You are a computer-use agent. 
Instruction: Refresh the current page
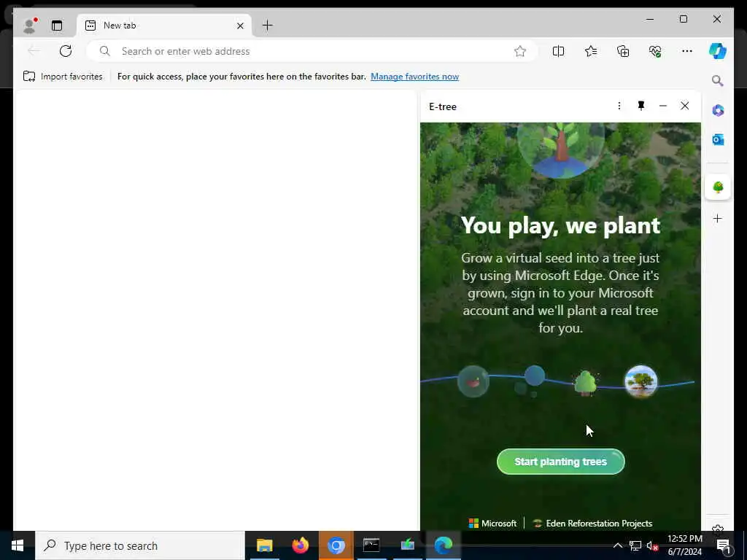66,51
